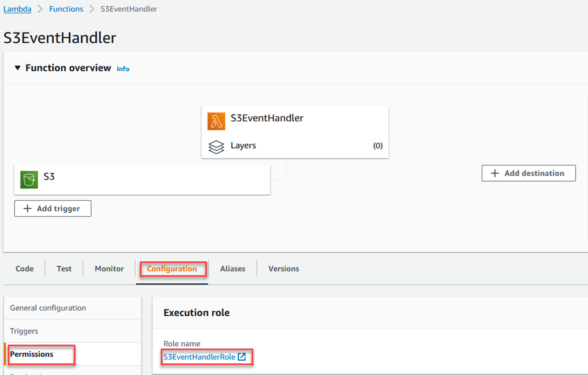The height and width of the screenshot is (375, 588).
Task: Switch to the Test tab
Action: point(64,269)
